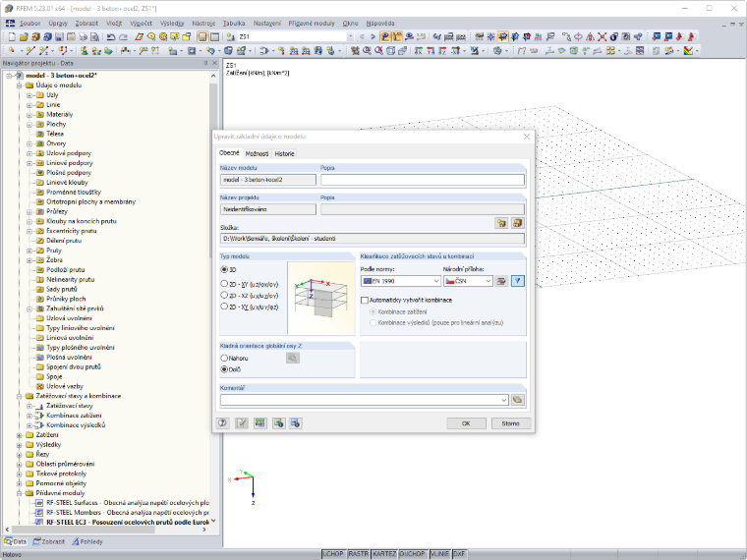Open national annex settings icon beside ČSN
747x560 pixels.
(501, 281)
